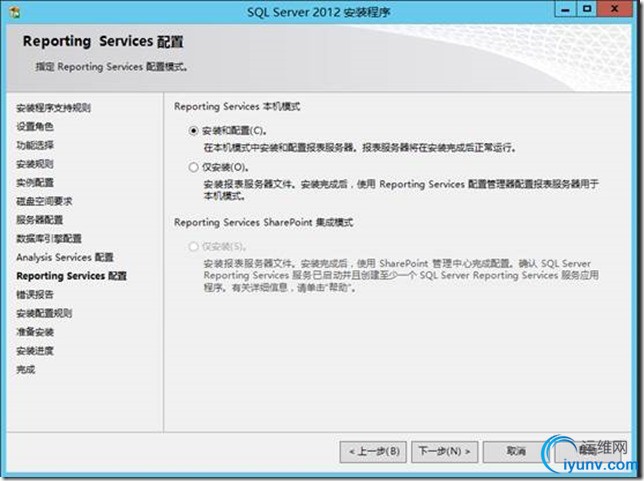The height and width of the screenshot is (481, 644).
Task: Open the Analysis Services 配置 step
Action: tap(65, 257)
